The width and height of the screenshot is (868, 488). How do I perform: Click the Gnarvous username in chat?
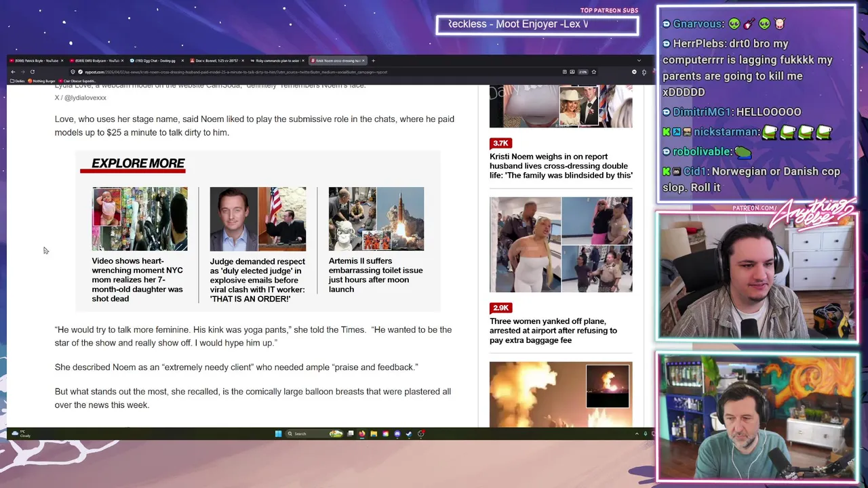click(x=698, y=24)
